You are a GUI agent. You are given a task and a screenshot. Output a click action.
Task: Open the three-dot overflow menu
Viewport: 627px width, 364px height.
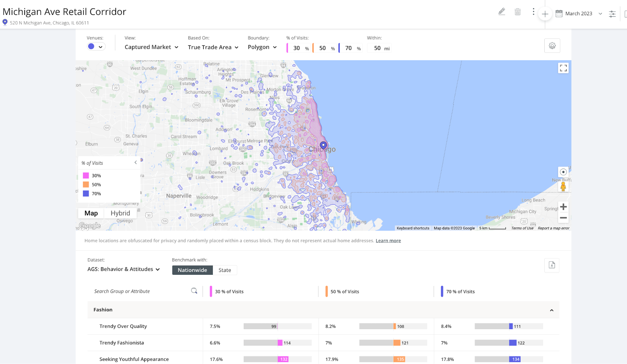[533, 12]
